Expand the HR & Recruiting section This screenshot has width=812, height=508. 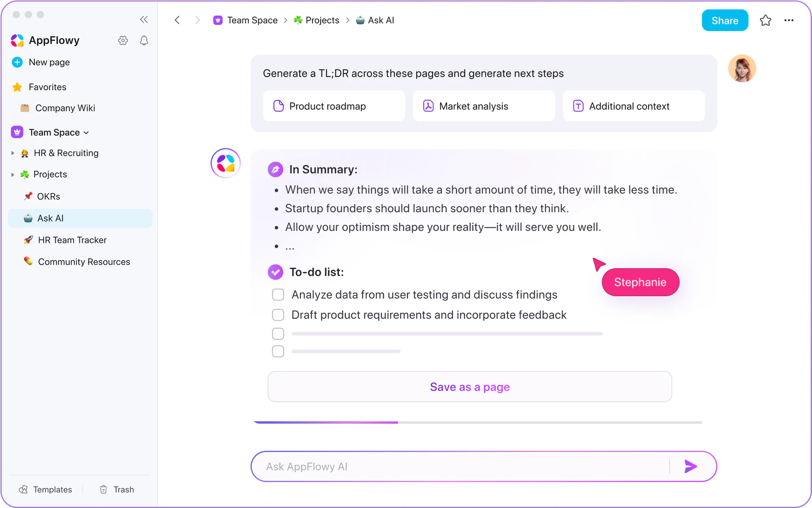[12, 153]
